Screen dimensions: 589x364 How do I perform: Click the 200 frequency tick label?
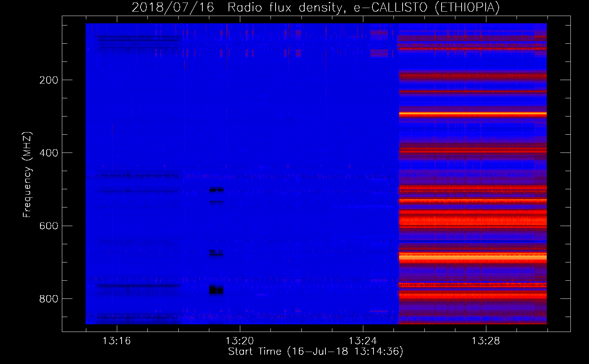tap(48, 80)
